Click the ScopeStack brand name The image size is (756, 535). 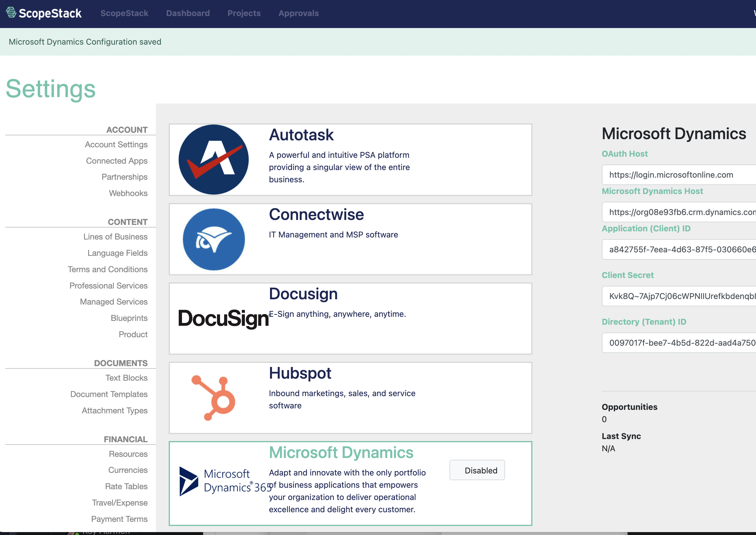point(50,13)
